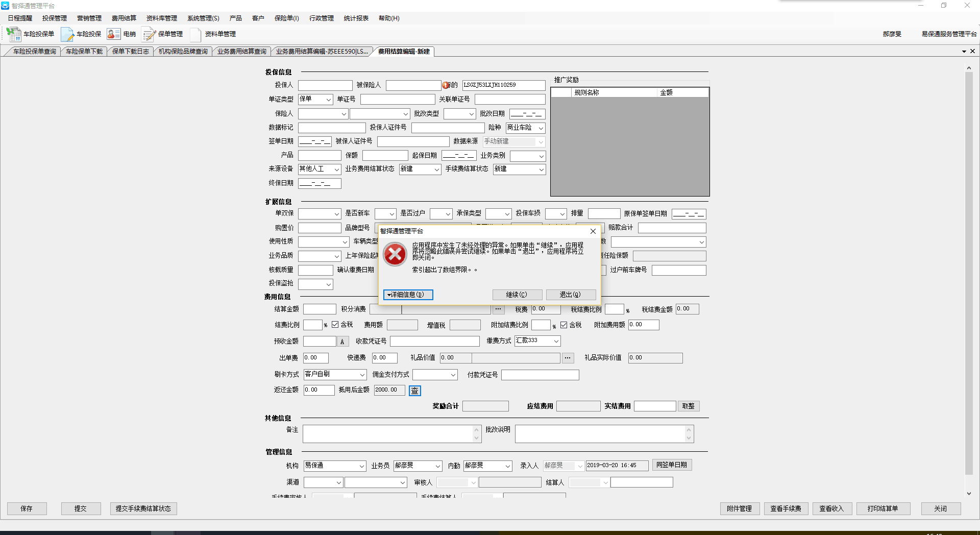Click the A button beside 预收金额

point(342,342)
